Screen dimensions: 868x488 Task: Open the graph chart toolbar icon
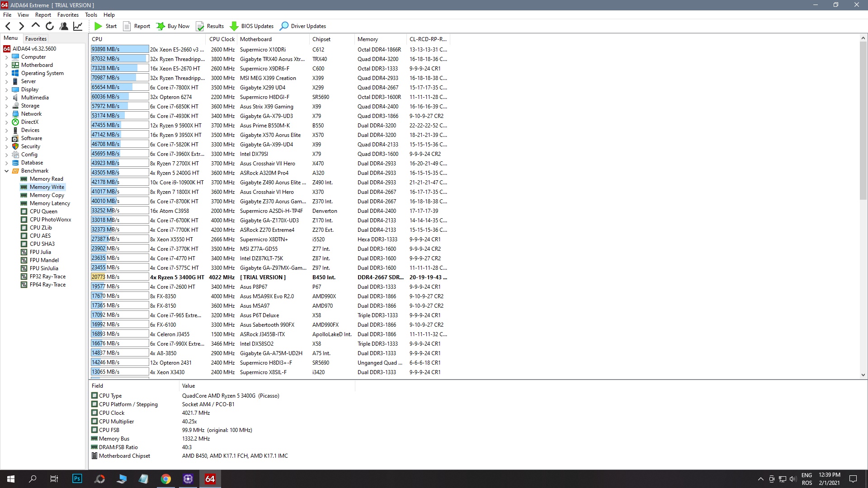click(78, 26)
